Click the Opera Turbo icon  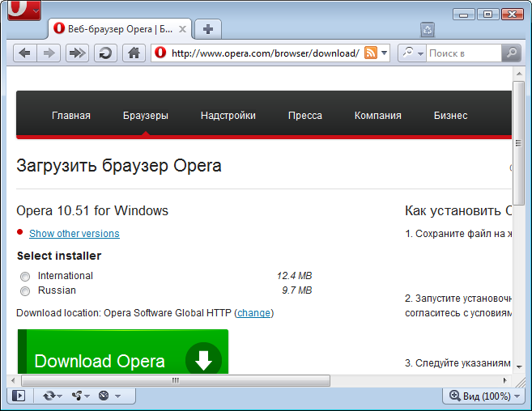click(x=104, y=396)
